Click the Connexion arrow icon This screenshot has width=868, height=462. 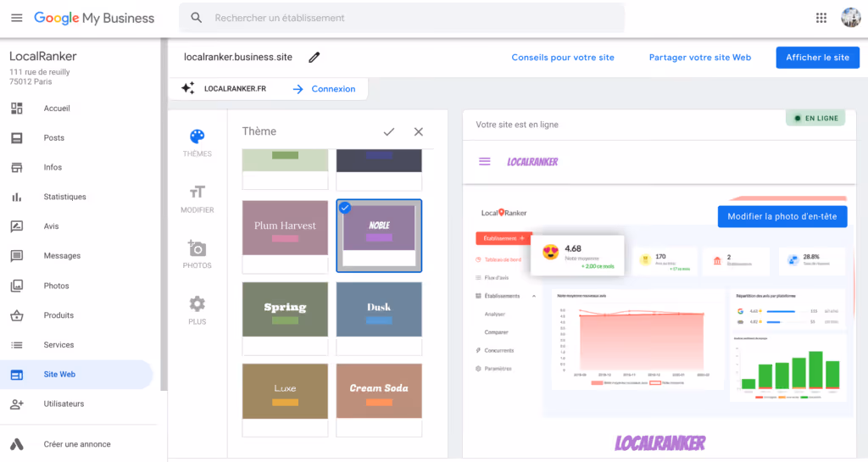[x=298, y=89]
